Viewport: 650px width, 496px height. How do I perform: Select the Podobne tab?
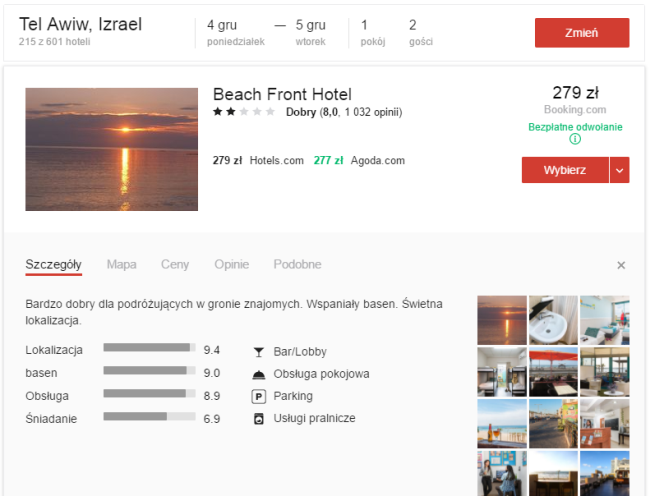point(297,264)
